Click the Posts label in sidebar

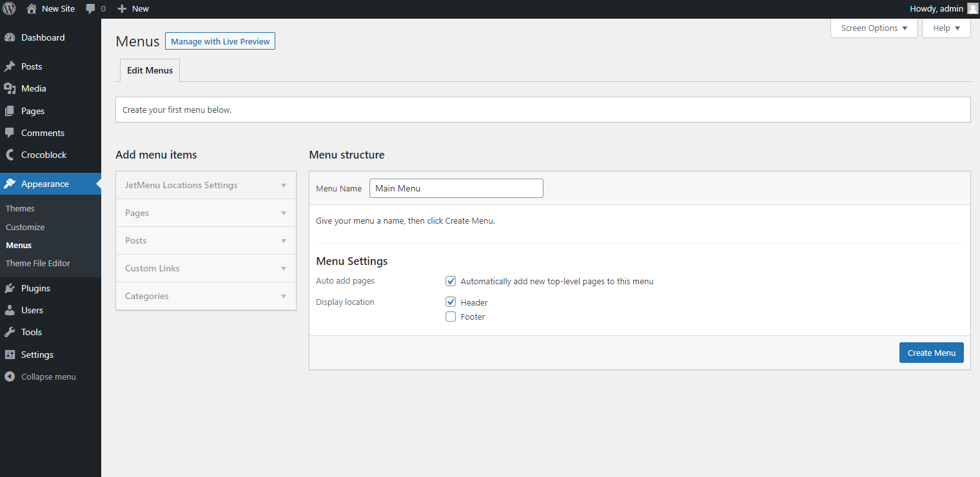(x=32, y=66)
